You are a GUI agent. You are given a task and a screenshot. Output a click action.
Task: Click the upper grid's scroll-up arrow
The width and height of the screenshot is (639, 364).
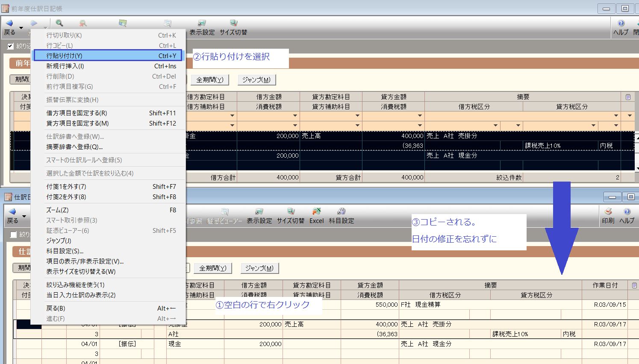(x=637, y=137)
